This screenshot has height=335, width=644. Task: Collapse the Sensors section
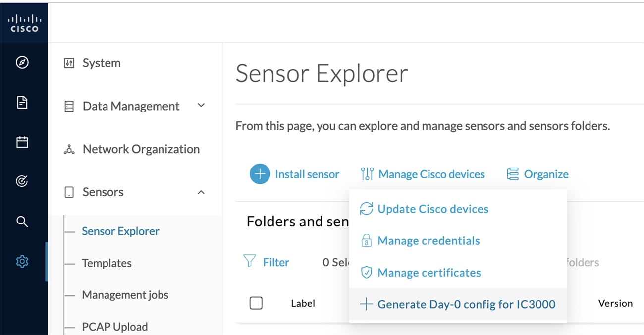coord(201,192)
